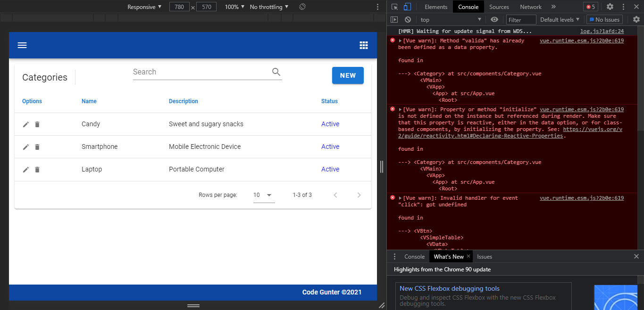The image size is (644, 310).
Task: Click the live expression eye icon
Action: point(495,19)
